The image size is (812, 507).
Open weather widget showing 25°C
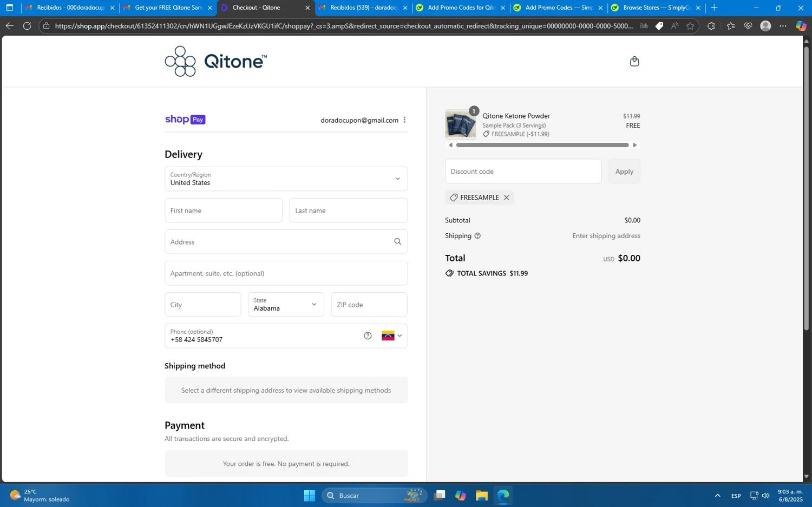40,495
